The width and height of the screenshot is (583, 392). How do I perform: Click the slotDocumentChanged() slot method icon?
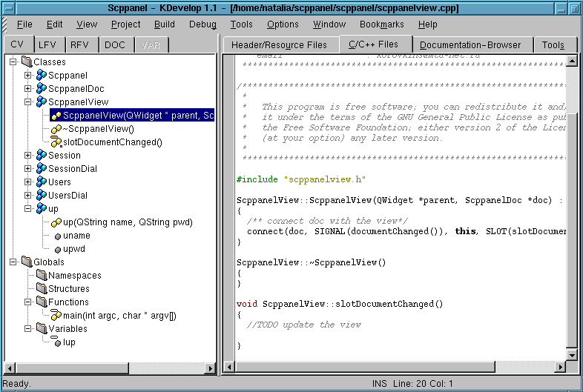coord(56,142)
